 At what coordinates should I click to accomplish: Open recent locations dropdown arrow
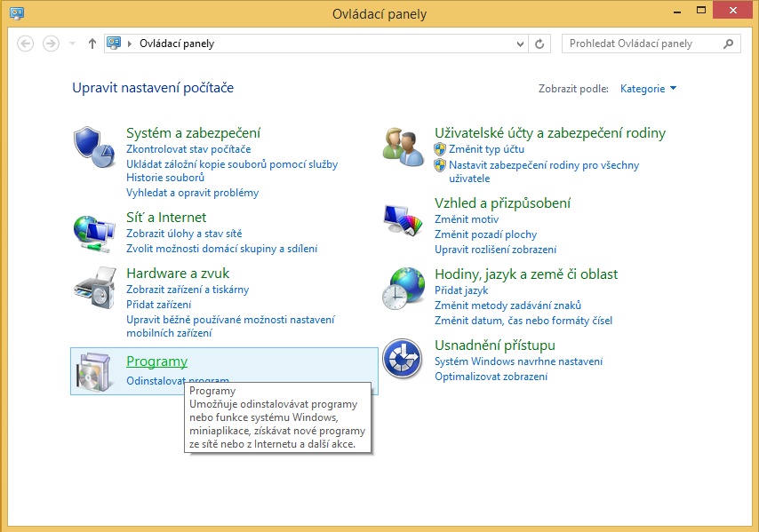tap(72, 44)
